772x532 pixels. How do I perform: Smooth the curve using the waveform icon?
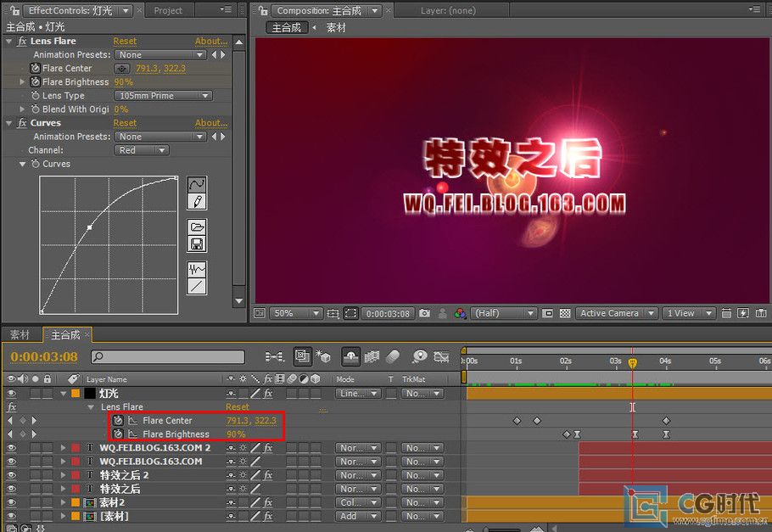click(x=197, y=270)
